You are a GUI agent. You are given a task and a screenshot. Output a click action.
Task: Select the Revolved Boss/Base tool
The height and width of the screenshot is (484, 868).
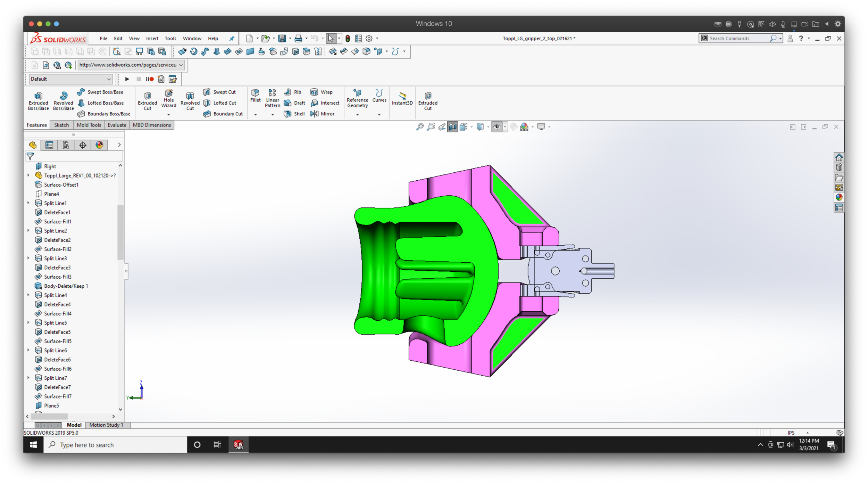[x=63, y=101]
